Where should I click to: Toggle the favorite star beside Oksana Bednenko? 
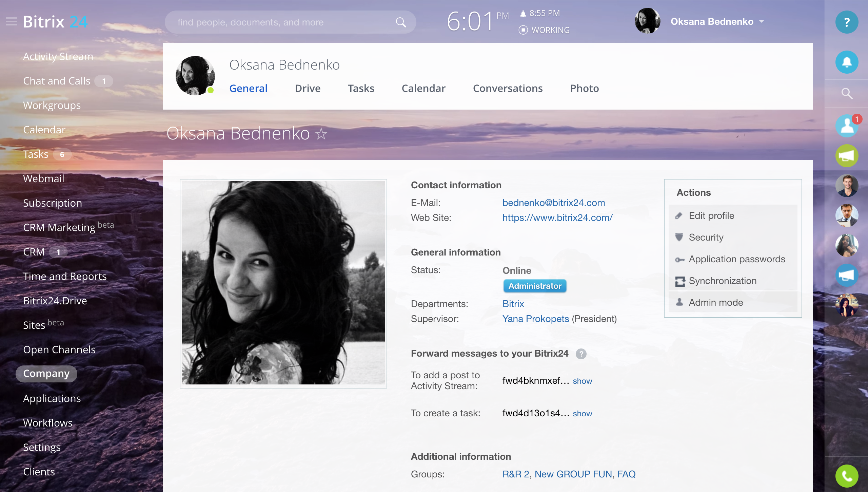(x=321, y=134)
